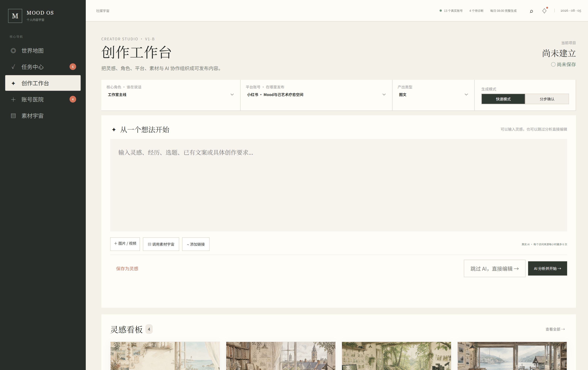
Task: Click the 尚未保存 status circle
Action: coord(553,65)
